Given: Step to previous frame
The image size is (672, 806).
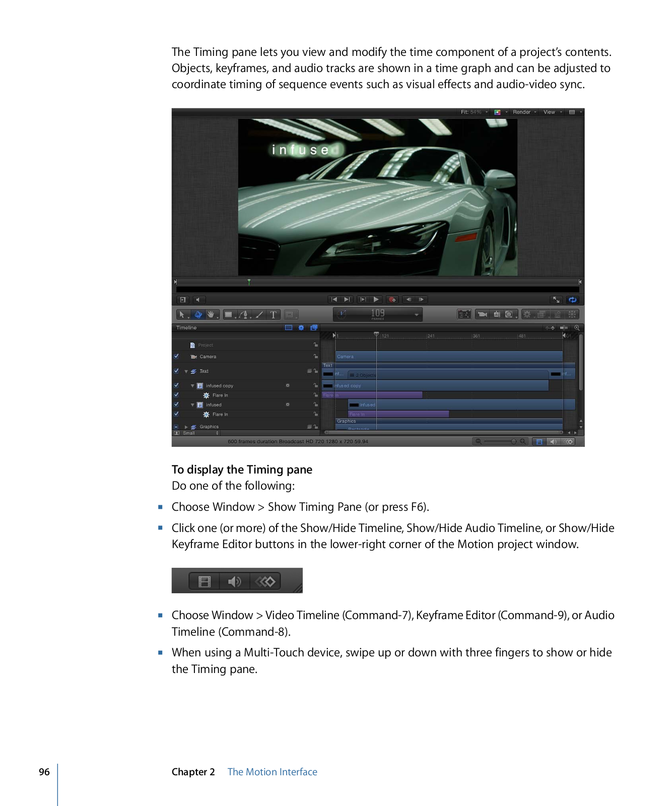Looking at the screenshot, I should (409, 299).
